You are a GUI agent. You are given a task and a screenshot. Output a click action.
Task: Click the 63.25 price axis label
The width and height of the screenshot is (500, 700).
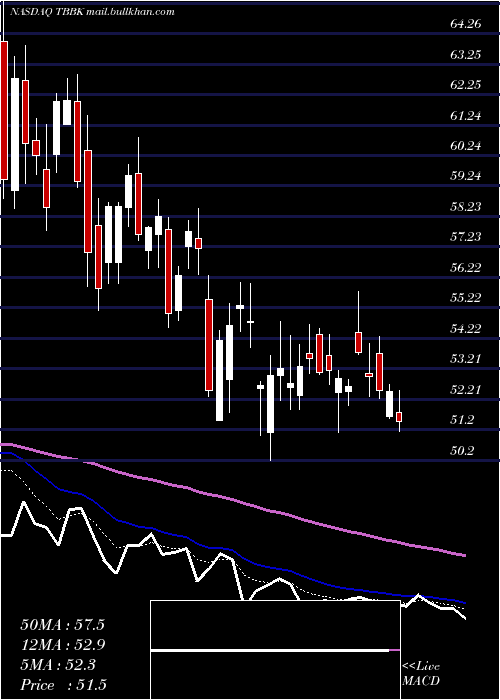(466, 54)
